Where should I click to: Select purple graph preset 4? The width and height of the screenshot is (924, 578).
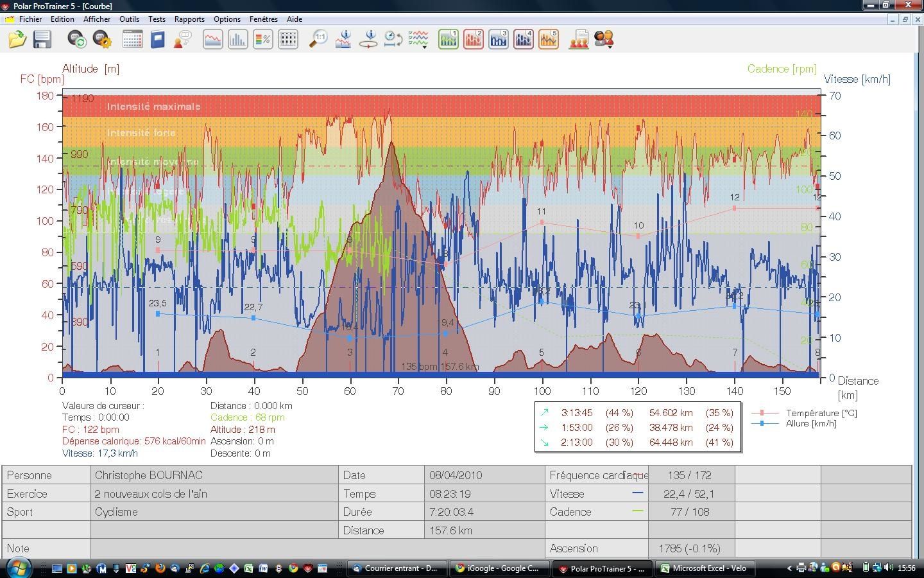pyautogui.click(x=523, y=40)
